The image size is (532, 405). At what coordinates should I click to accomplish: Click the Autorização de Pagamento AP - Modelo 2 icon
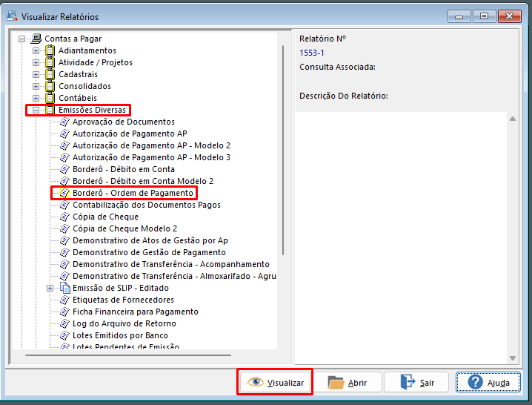(64, 146)
